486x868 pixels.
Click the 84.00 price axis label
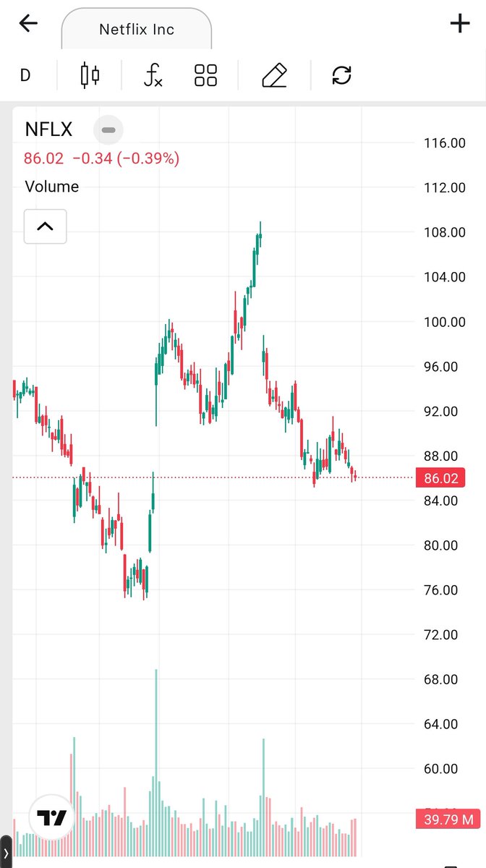[x=441, y=501]
